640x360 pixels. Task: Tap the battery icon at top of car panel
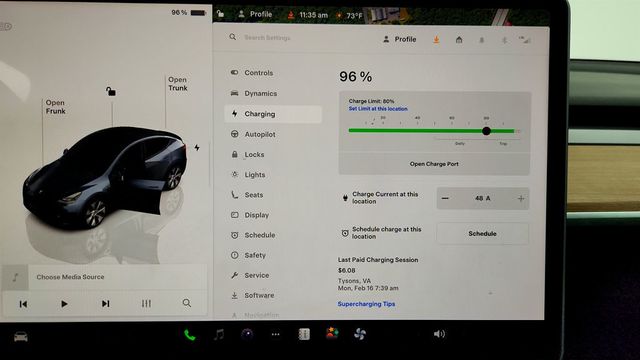[x=198, y=13]
